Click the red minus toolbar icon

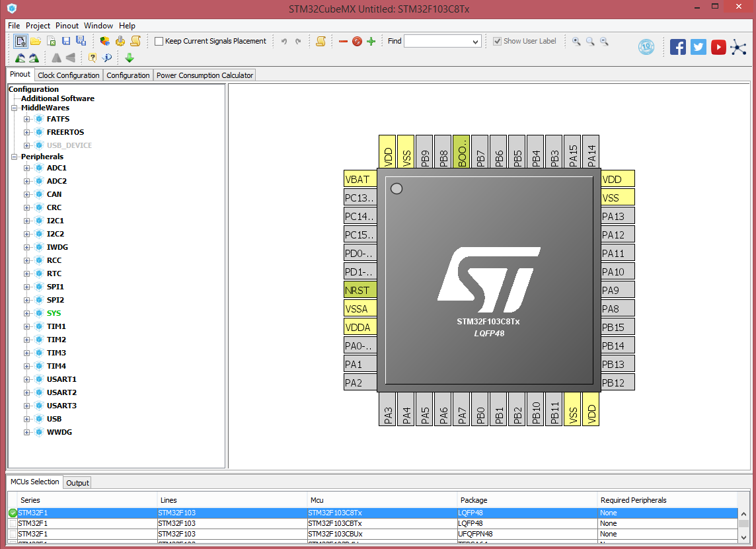[x=343, y=42]
